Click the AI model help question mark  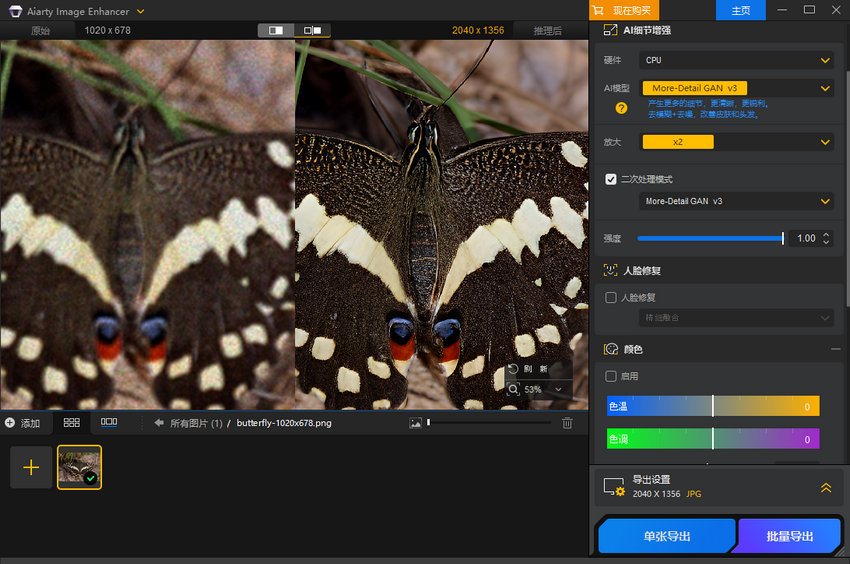tap(621, 108)
